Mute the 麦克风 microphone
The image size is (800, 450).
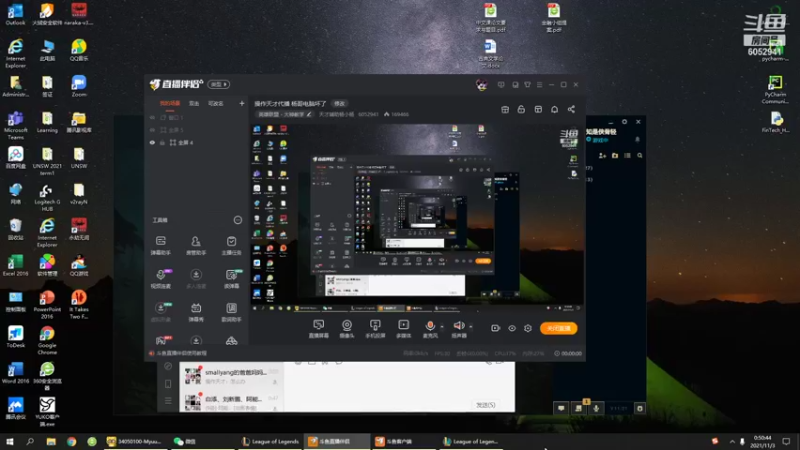(x=430, y=329)
